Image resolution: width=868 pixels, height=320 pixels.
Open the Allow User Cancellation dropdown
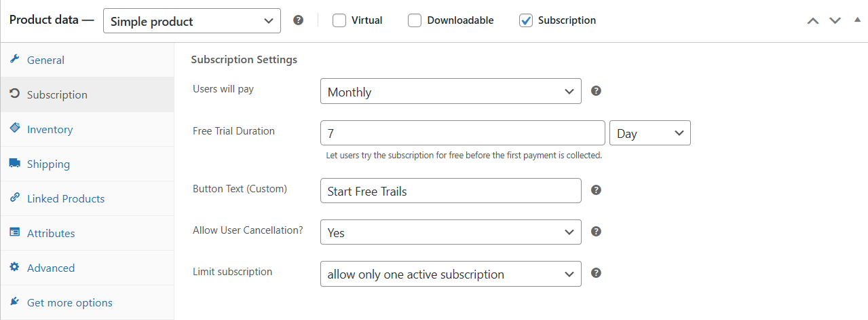[x=451, y=232]
